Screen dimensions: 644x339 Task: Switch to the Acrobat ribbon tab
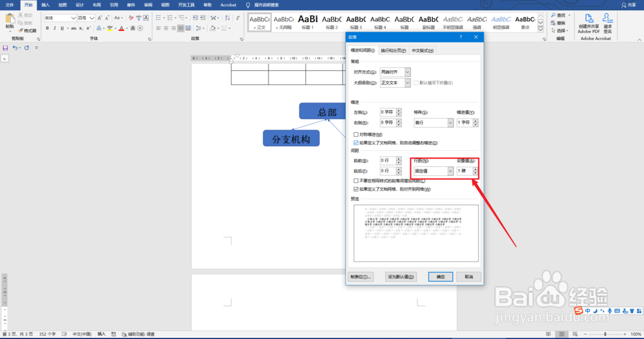[x=229, y=5]
